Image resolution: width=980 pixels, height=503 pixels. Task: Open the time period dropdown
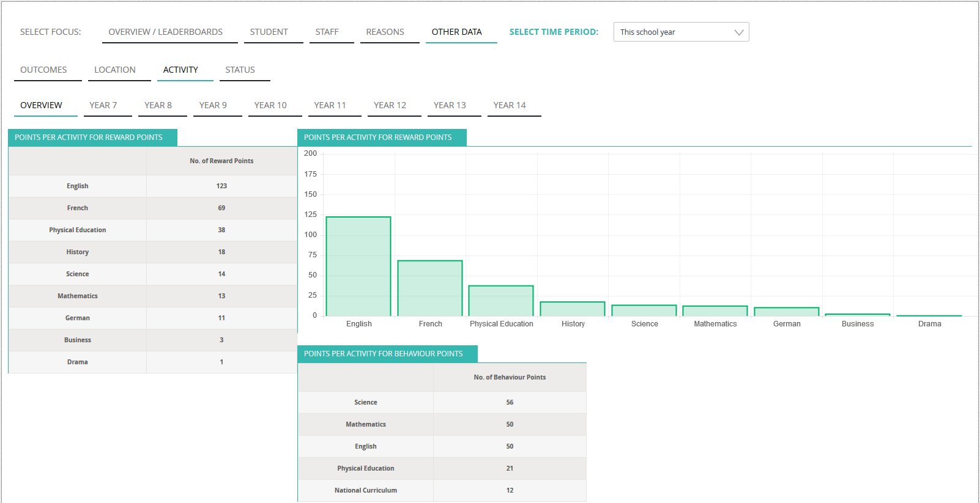[x=681, y=32]
